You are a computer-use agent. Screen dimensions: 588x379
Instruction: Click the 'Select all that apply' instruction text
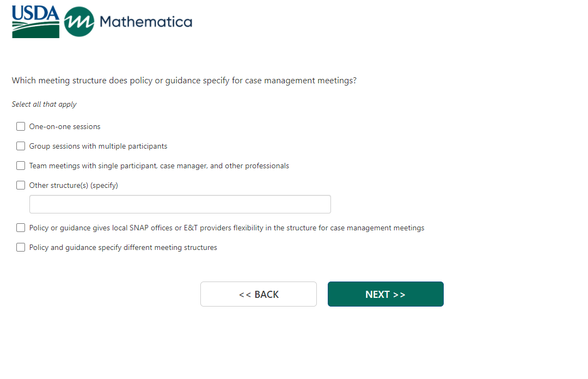click(44, 104)
